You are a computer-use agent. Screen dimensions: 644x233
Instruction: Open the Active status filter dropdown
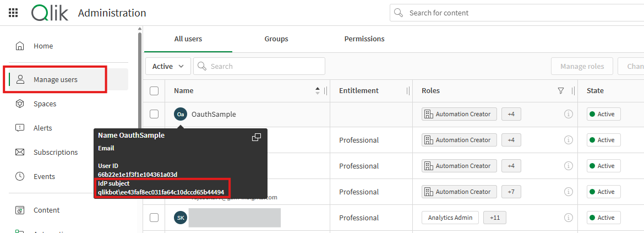pos(168,66)
